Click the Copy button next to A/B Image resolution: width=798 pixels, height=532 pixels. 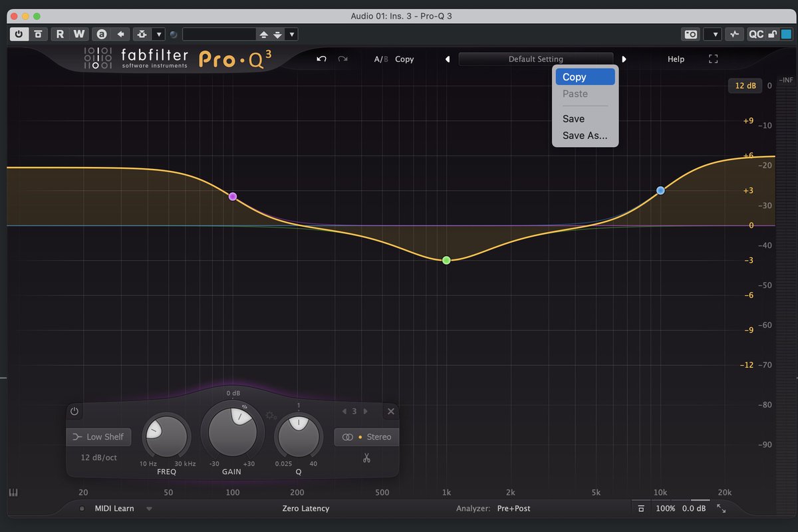(x=404, y=59)
